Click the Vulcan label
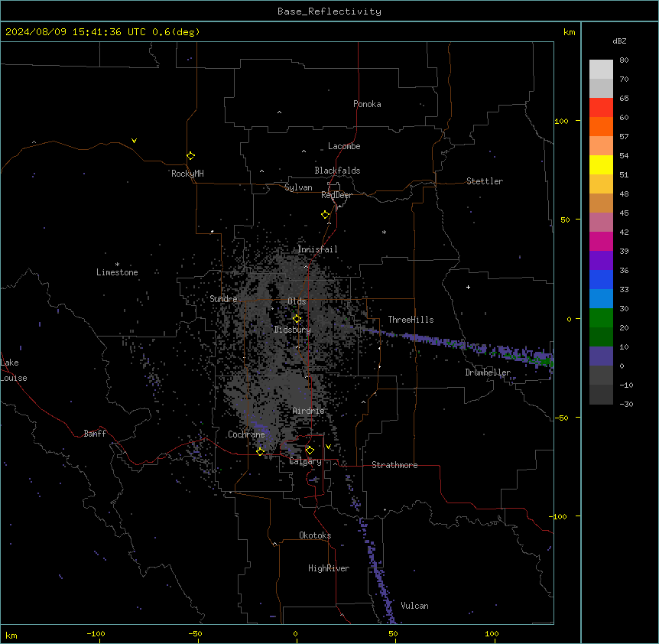This screenshot has width=659, height=644. click(x=414, y=606)
